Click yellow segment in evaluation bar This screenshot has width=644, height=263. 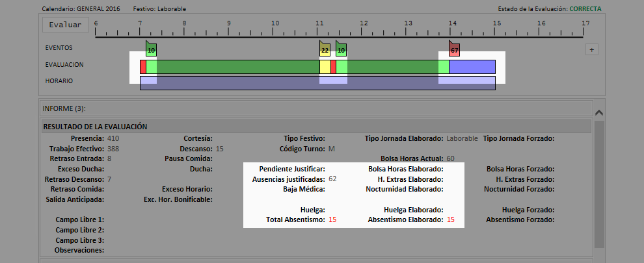(325, 67)
